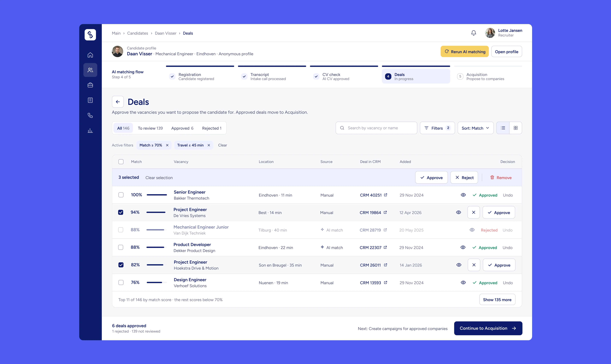Preview Design Engineer with the eye icon
Viewport: 611px width, 364px height.
coord(463,283)
